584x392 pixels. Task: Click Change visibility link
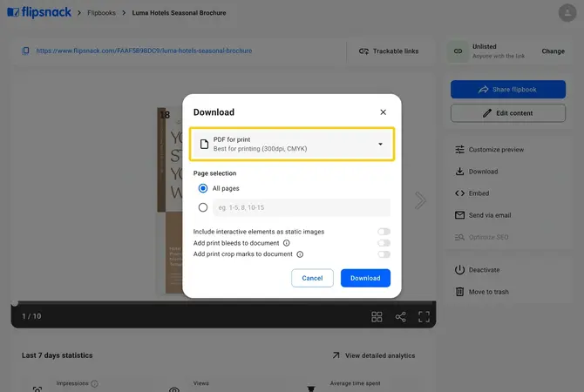pyautogui.click(x=553, y=51)
